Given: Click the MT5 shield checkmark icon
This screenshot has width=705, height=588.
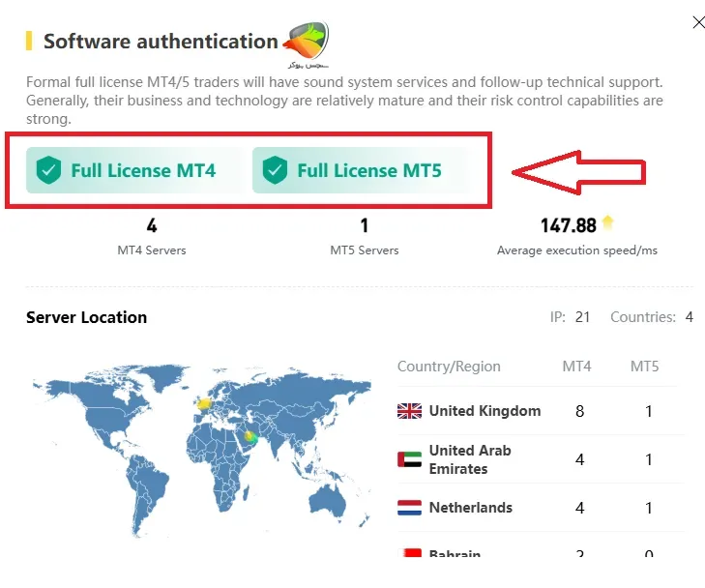Looking at the screenshot, I should coord(275,170).
